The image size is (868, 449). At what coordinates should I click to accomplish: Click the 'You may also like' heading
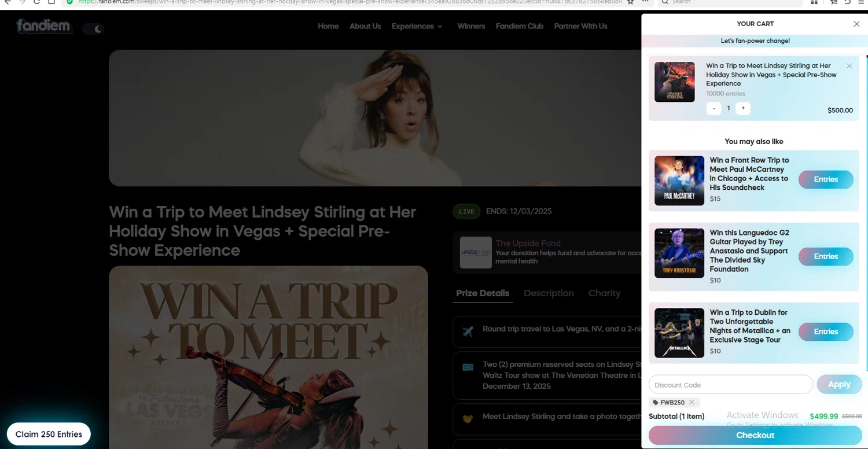(754, 141)
